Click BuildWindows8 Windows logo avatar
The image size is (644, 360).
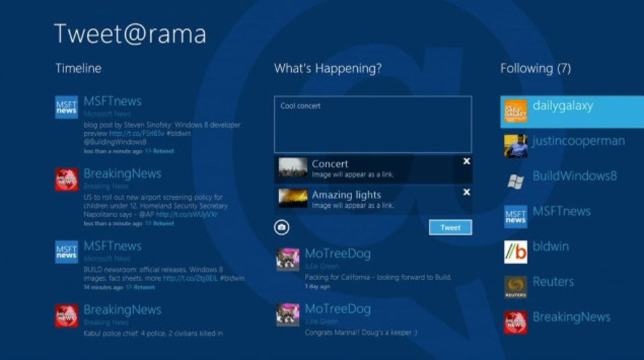click(516, 181)
